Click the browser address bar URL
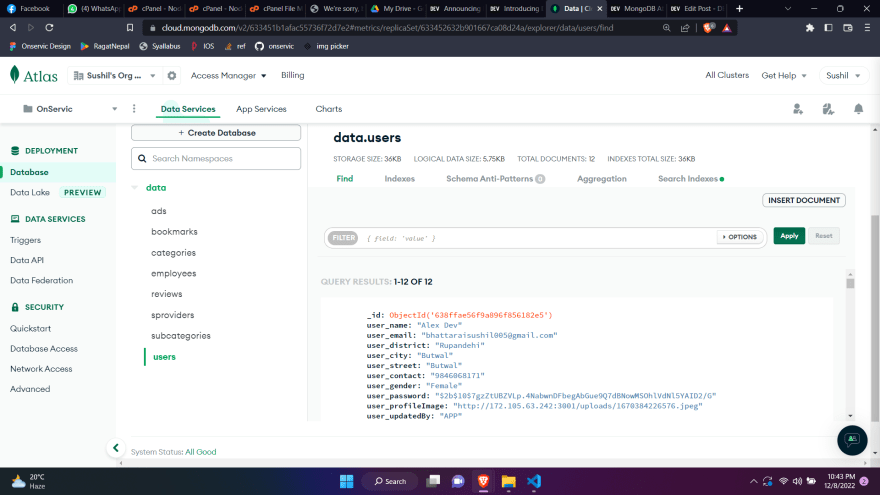The height and width of the screenshot is (495, 880). (x=387, y=28)
